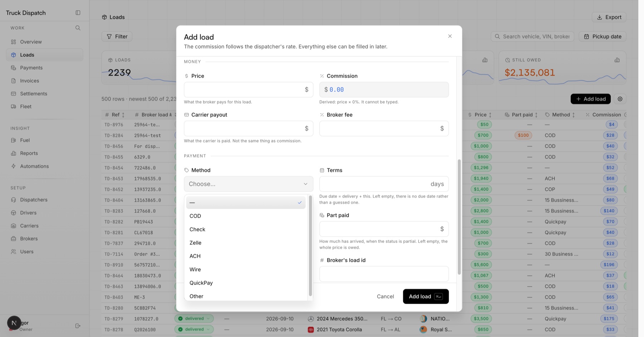Select COD payment method
Image resolution: width=644 pixels, height=337 pixels.
click(x=246, y=216)
